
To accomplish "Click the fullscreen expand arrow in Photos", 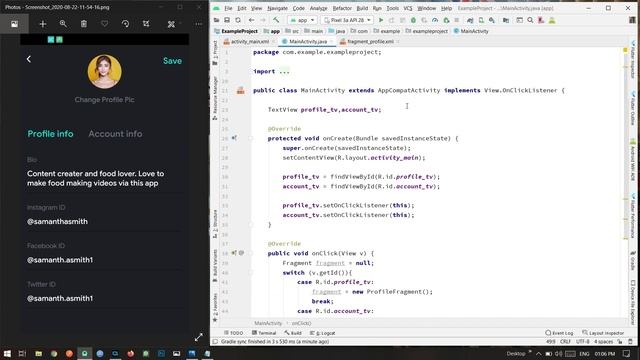I will point(199,337).
